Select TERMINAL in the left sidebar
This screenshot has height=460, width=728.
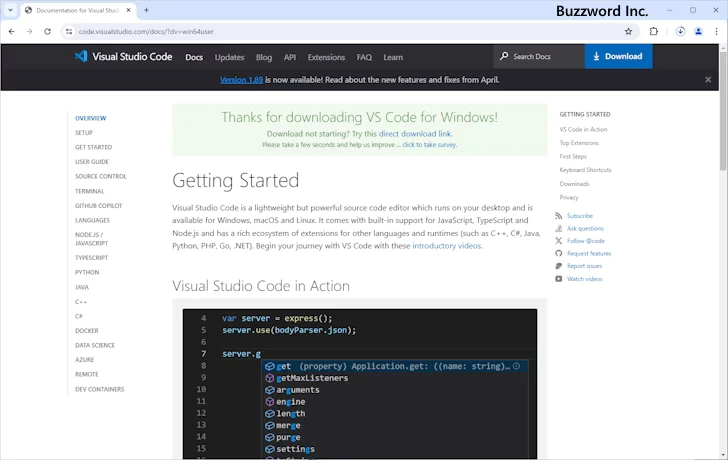(x=90, y=191)
